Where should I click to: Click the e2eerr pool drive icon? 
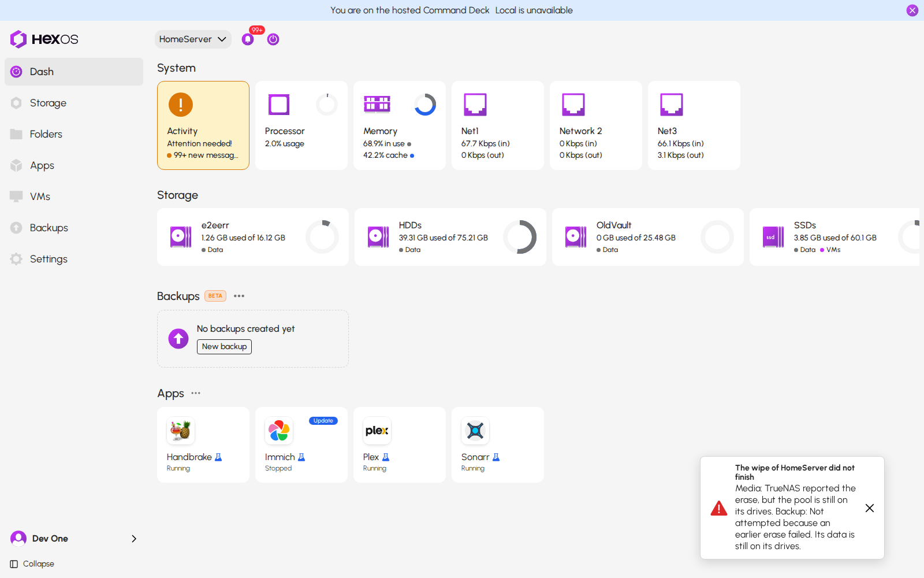[181, 237]
